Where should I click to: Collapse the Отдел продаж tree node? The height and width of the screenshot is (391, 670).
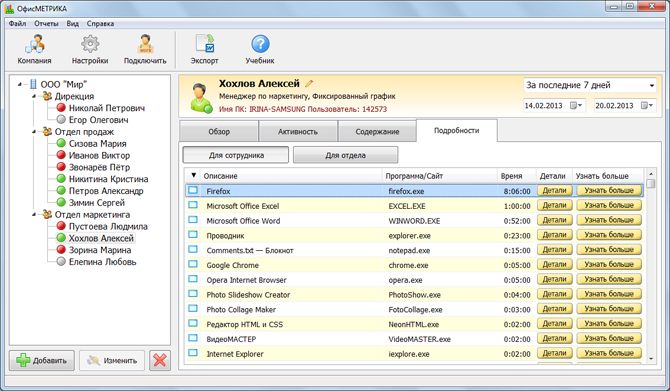coord(34,132)
